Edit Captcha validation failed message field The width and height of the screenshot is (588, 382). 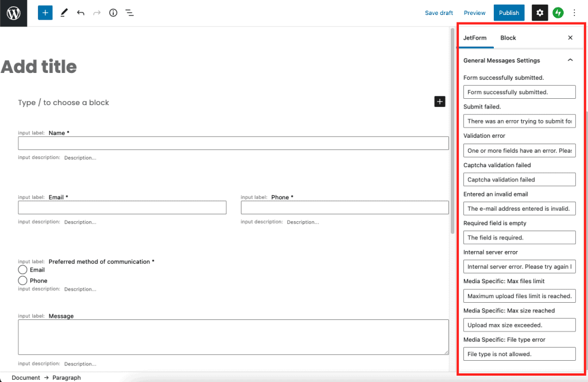[519, 179]
